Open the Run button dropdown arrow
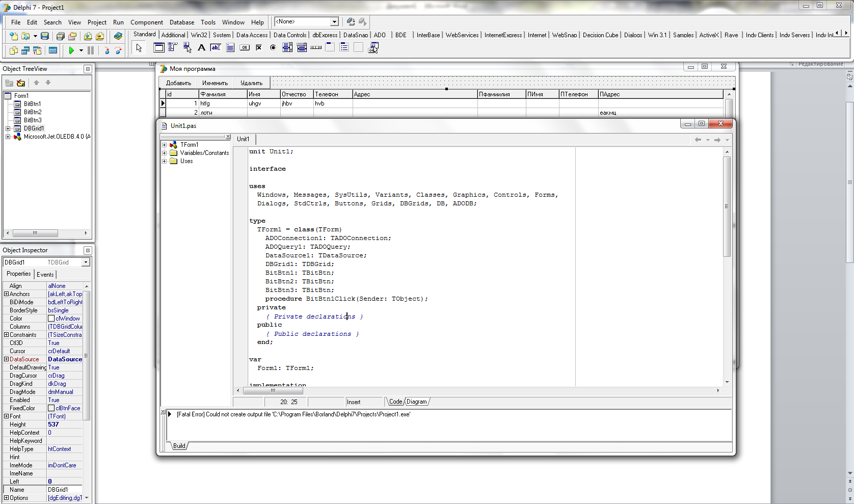The height and width of the screenshot is (504, 854). [x=81, y=50]
